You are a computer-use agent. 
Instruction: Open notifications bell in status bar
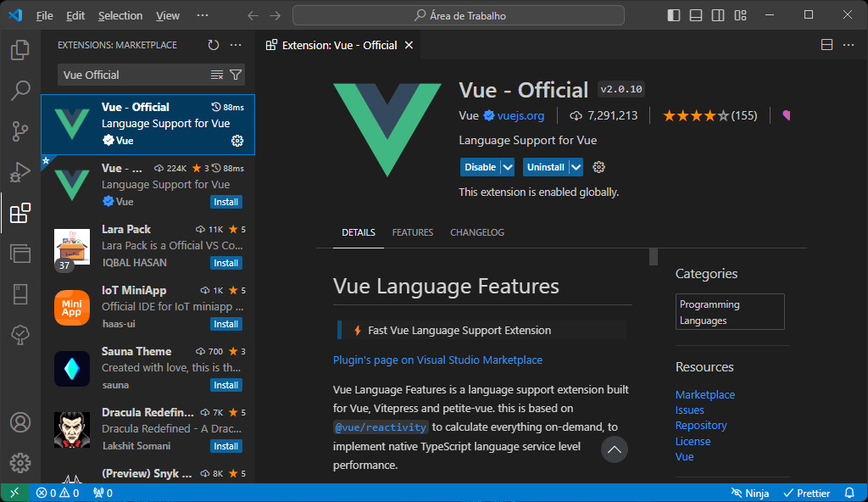[849, 493]
